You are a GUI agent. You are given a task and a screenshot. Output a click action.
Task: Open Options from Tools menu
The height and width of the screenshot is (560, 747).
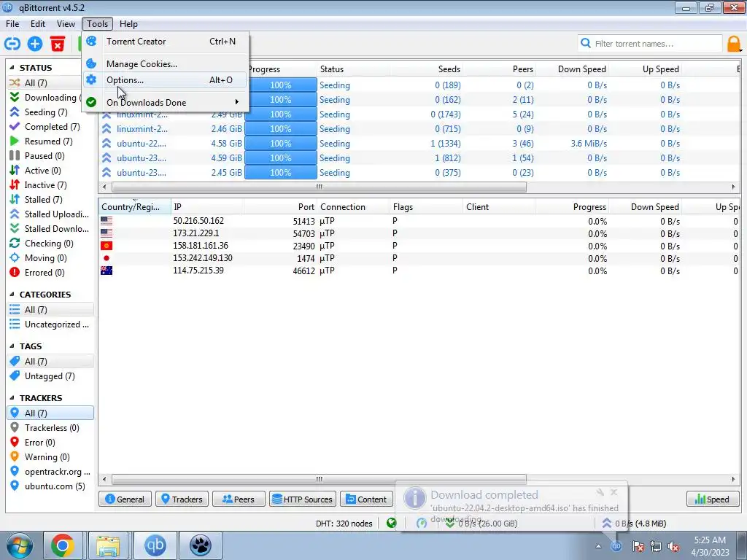[165, 80]
